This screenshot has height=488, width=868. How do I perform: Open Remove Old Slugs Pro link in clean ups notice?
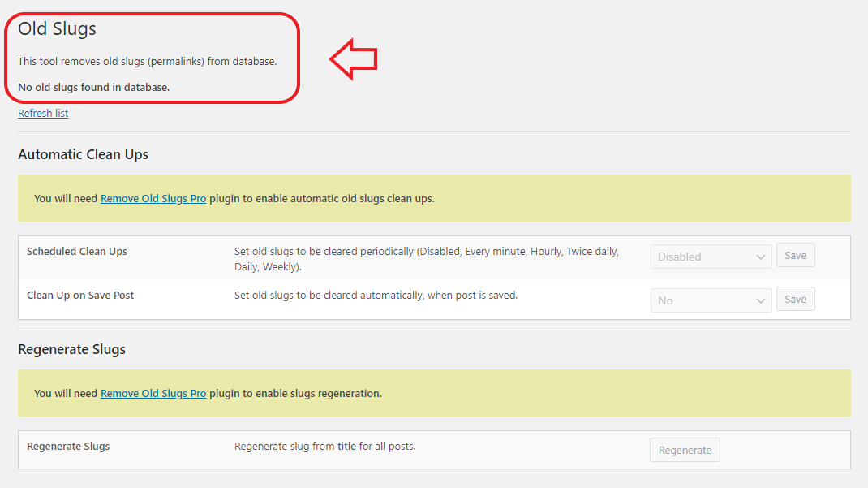(x=153, y=198)
